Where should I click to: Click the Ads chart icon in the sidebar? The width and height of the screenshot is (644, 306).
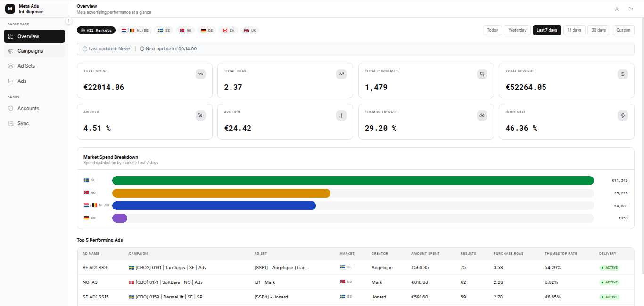click(x=11, y=81)
